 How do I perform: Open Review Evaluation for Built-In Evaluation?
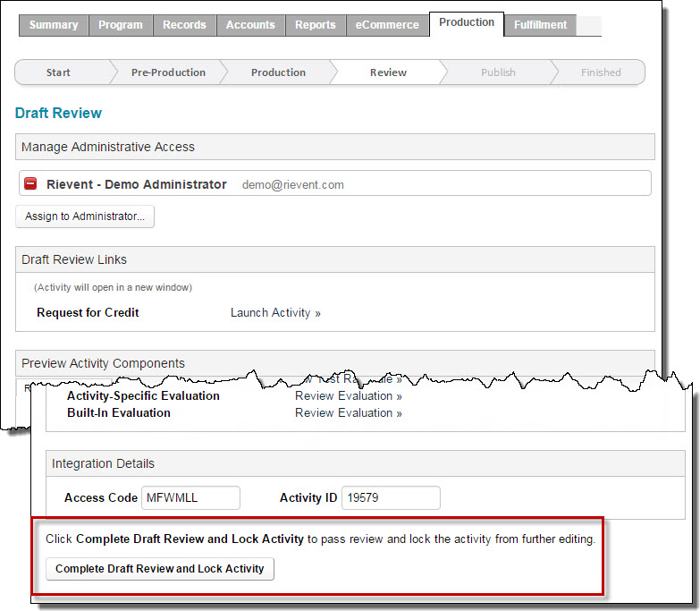coord(349,413)
